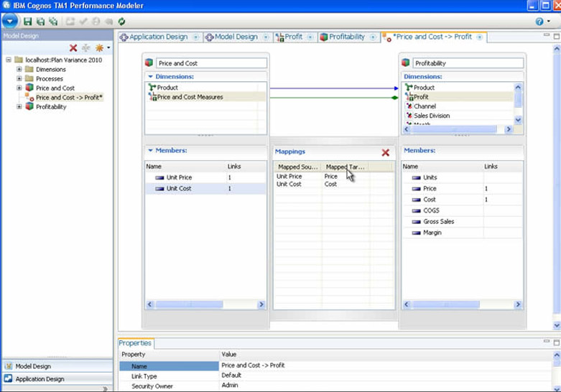This screenshot has width=561, height=392.
Task: Open the New object dropdown arrow
Action: click(x=108, y=48)
